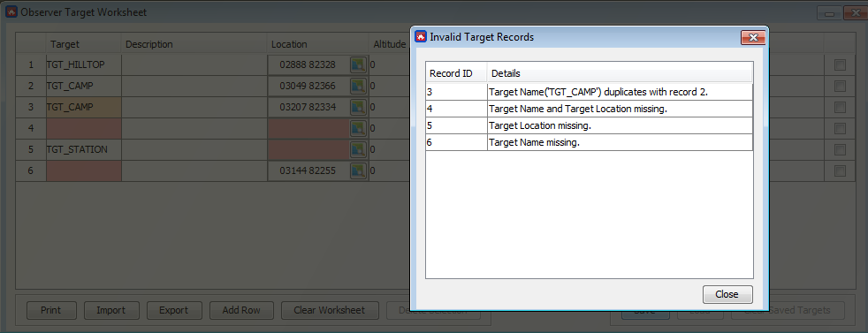Click the TGT_CAMP target cell in row 2
Image resolution: width=868 pixels, height=333 pixels.
tap(84, 86)
